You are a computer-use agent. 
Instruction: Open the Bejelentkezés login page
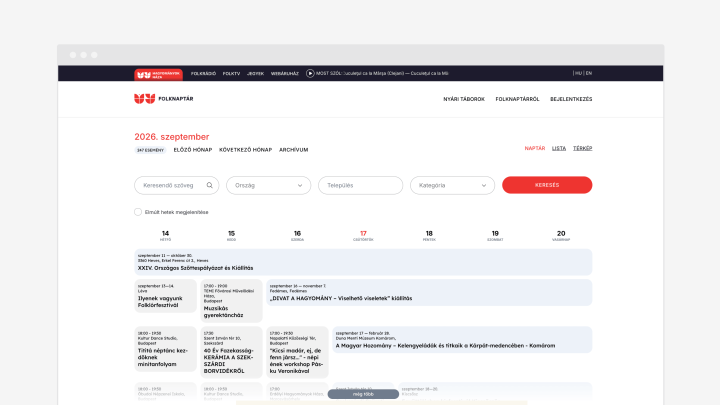pos(571,99)
